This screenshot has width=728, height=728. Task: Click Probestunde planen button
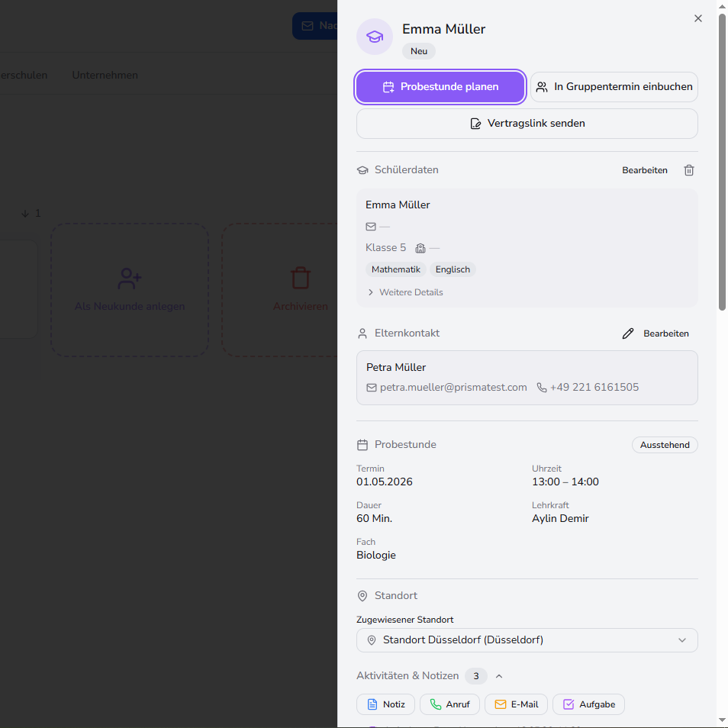(440, 87)
